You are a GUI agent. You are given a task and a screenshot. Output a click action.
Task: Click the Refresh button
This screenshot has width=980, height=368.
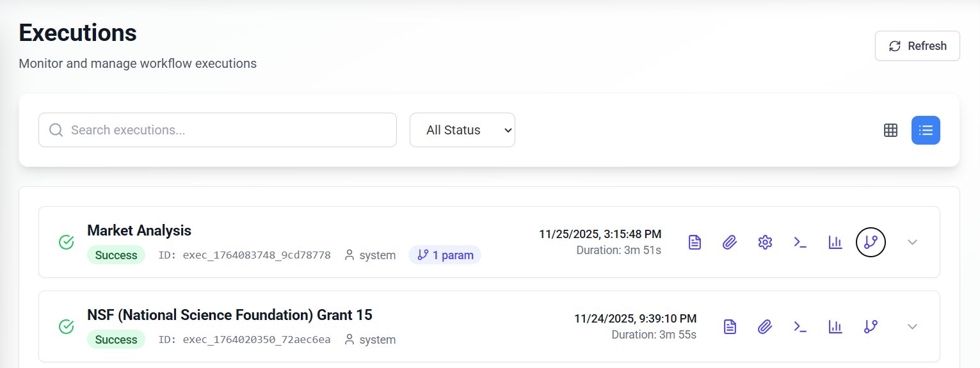(917, 46)
